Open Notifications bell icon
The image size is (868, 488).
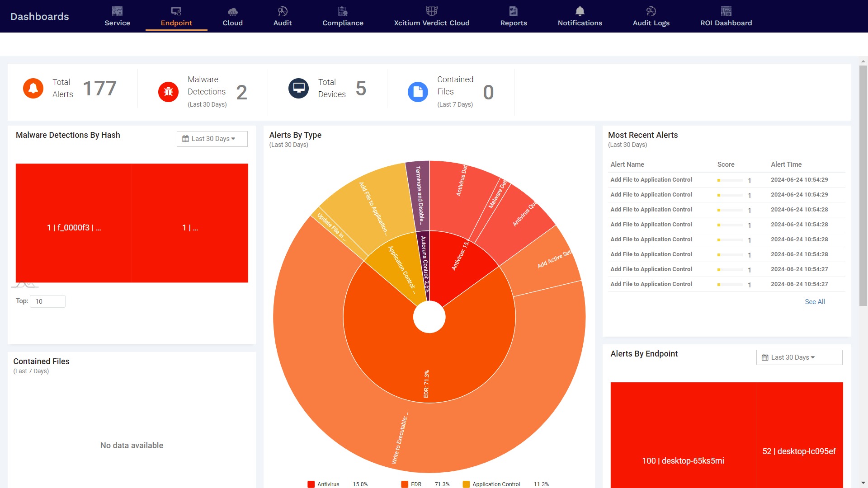580,11
